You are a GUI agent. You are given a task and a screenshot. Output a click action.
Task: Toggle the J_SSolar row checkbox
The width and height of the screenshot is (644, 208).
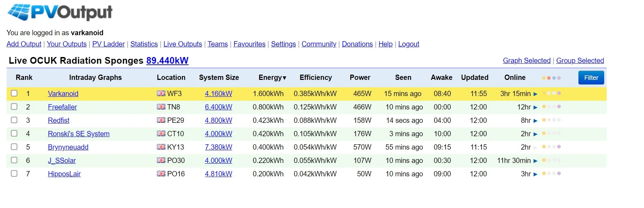[14, 160]
